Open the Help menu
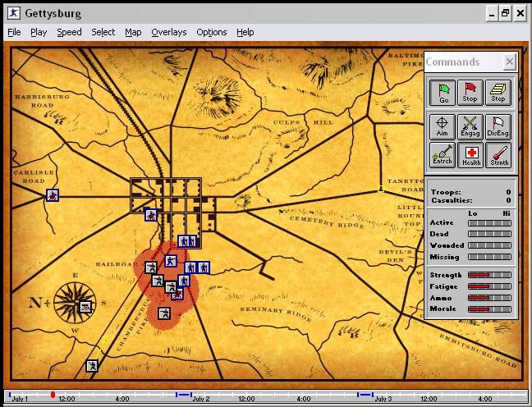 click(x=245, y=32)
